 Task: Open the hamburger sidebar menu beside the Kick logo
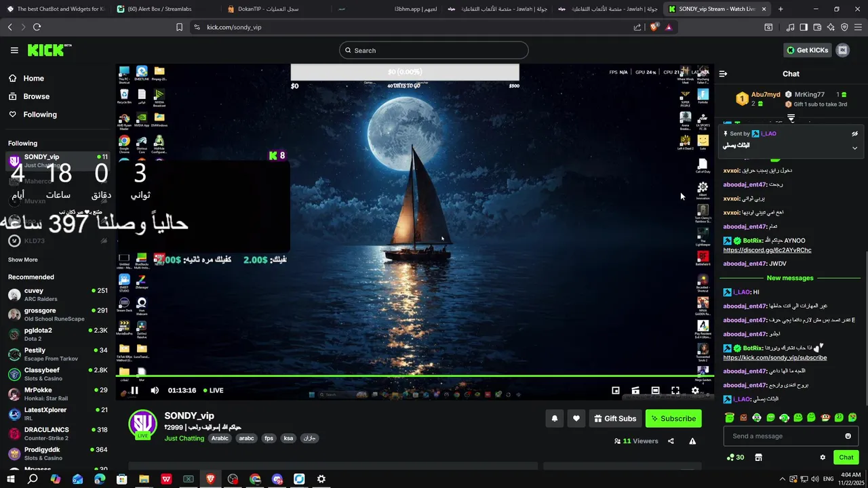coord(14,50)
